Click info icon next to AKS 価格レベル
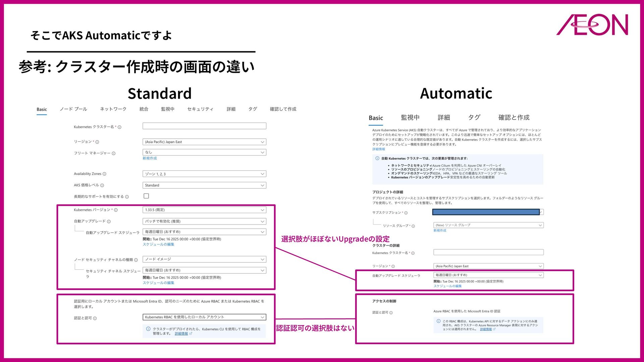Screen dimensions: 644x362 click(x=102, y=185)
